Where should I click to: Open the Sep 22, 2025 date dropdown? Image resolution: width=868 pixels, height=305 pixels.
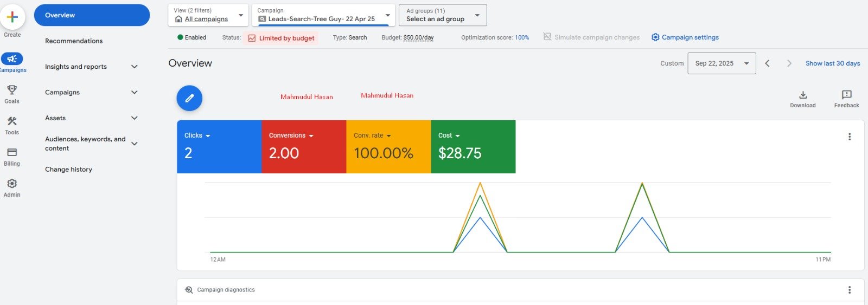[x=722, y=63]
